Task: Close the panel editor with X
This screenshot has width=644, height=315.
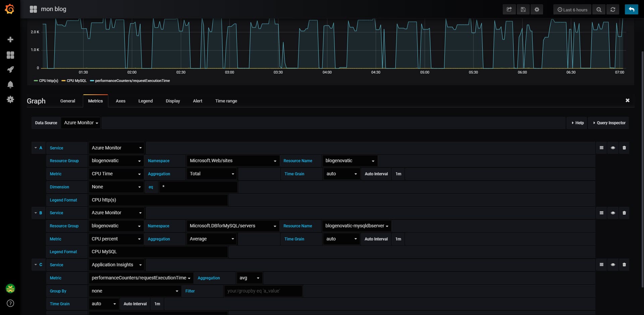Action: [x=628, y=100]
